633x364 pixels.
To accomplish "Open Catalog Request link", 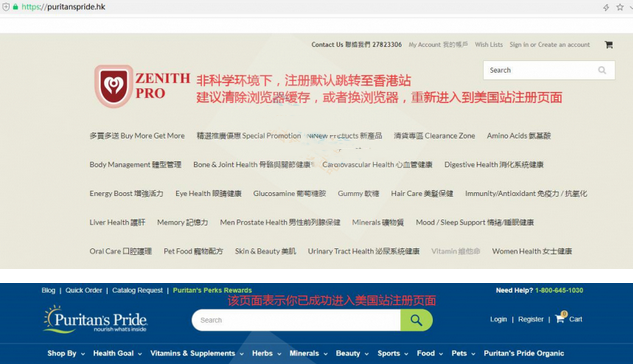I will click(137, 290).
